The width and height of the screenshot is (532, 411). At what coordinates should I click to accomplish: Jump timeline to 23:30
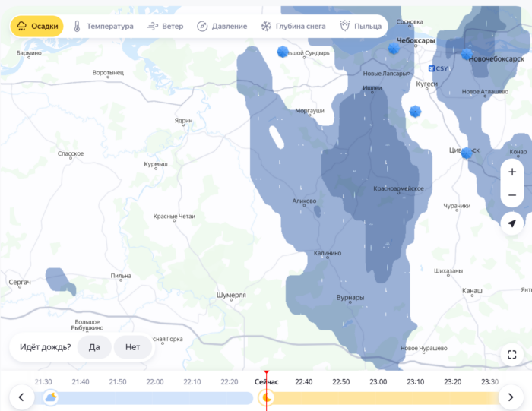point(490,382)
